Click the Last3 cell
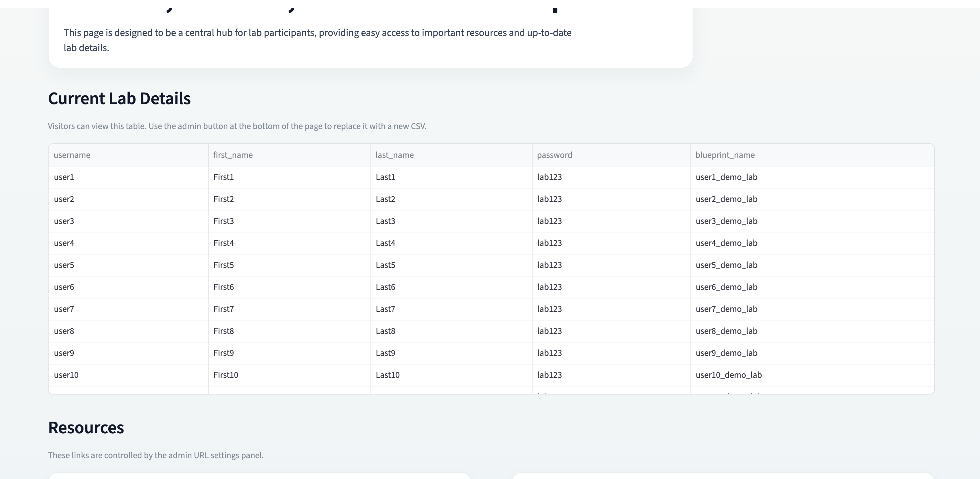 pyautogui.click(x=451, y=221)
